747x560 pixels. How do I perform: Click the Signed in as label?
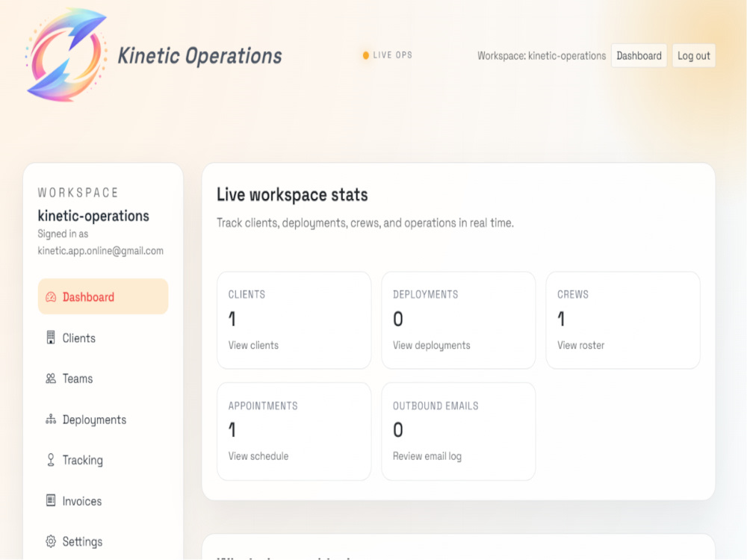coord(63,234)
